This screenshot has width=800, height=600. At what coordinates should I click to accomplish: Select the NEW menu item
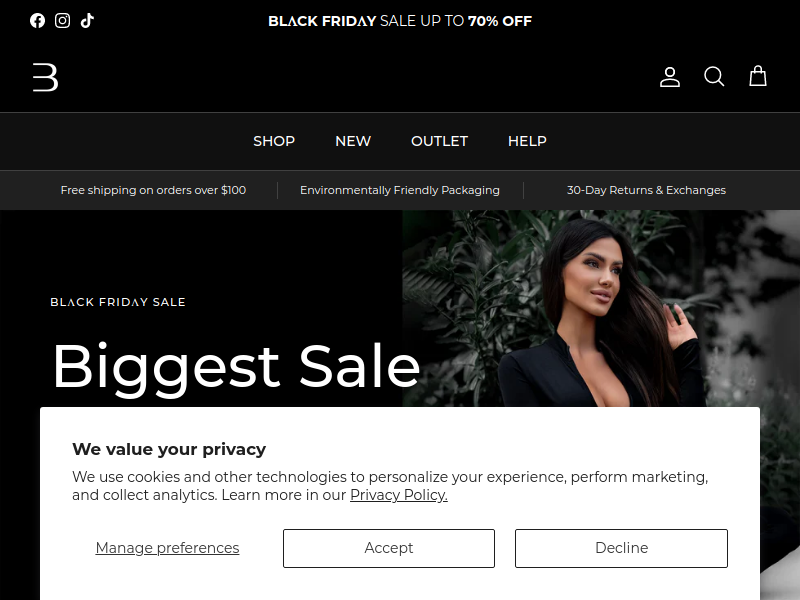pyautogui.click(x=353, y=141)
